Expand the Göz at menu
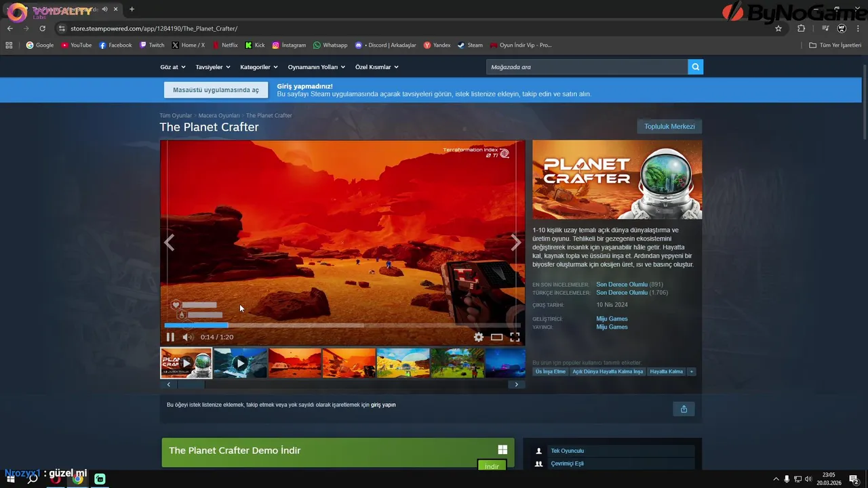Screen dimensions: 868x488 [172, 67]
